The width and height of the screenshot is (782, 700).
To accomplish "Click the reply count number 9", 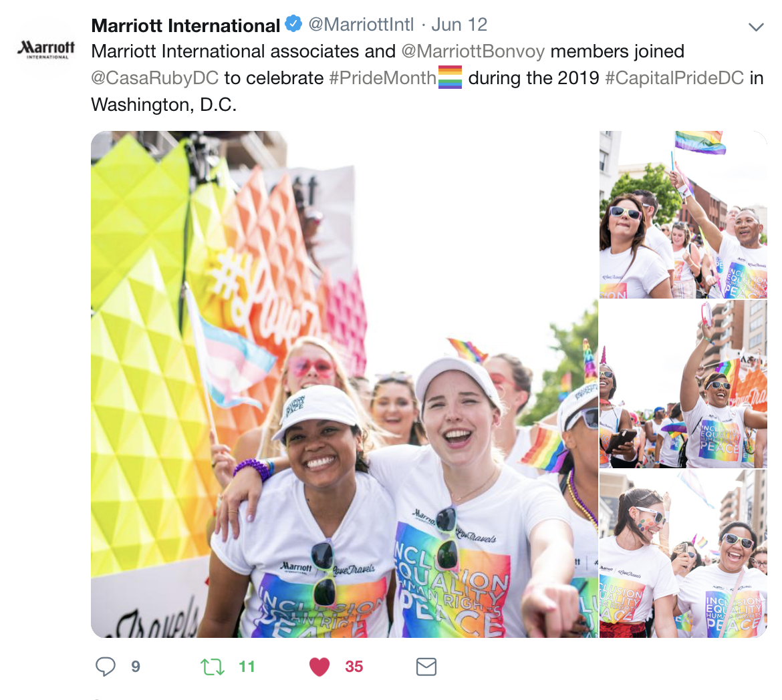I will tap(136, 667).
